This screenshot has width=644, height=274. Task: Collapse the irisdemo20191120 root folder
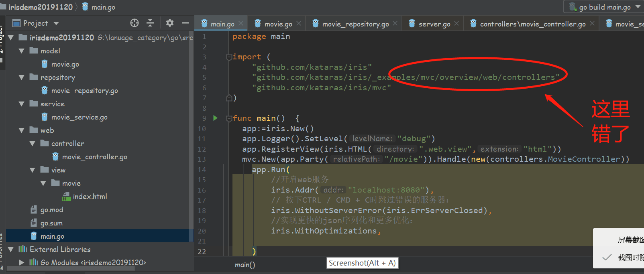(11, 38)
